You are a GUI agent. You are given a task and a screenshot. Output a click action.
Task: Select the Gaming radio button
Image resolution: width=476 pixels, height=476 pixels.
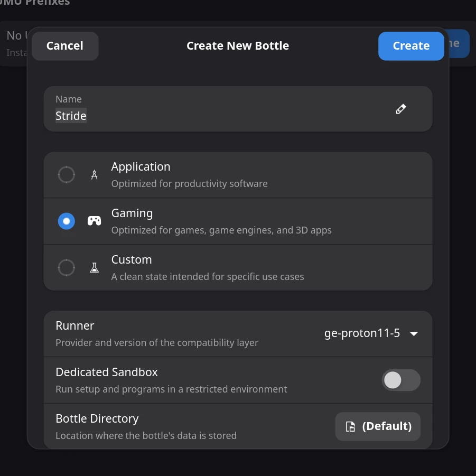click(x=67, y=221)
